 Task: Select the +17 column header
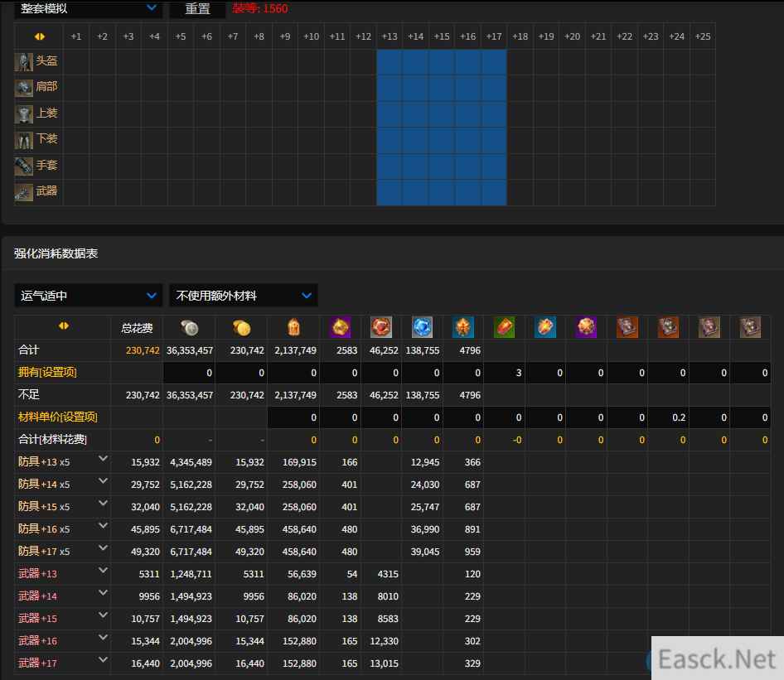(494, 36)
